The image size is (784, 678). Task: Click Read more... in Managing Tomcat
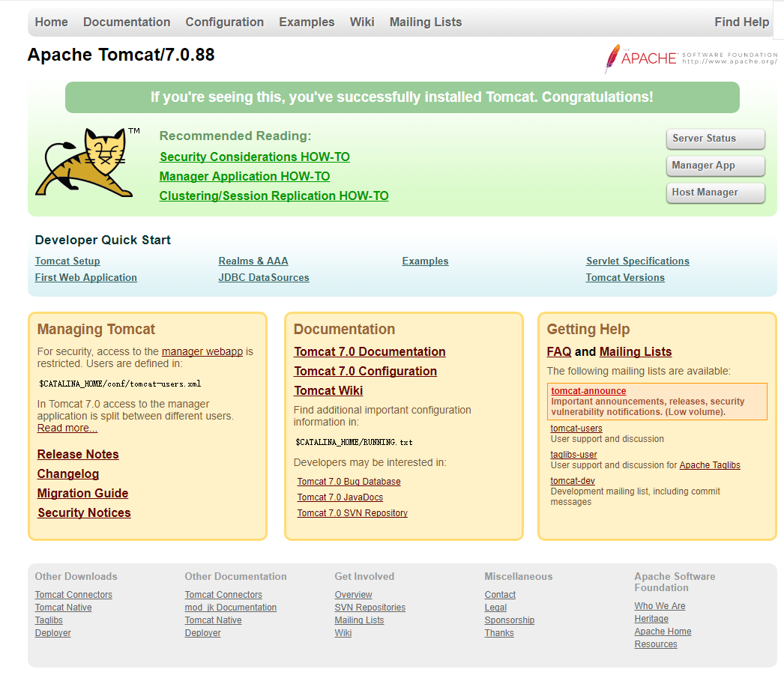pyautogui.click(x=67, y=428)
